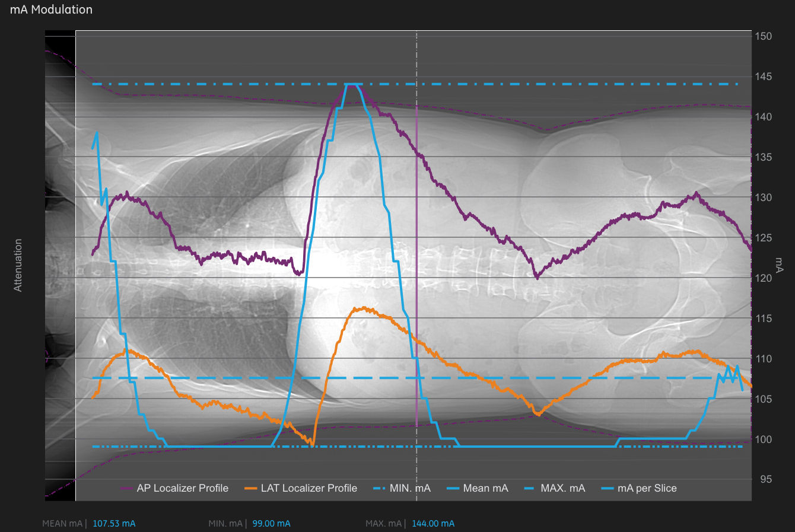
Task: Hide the MIN. mA series in legend
Action: tap(409, 488)
